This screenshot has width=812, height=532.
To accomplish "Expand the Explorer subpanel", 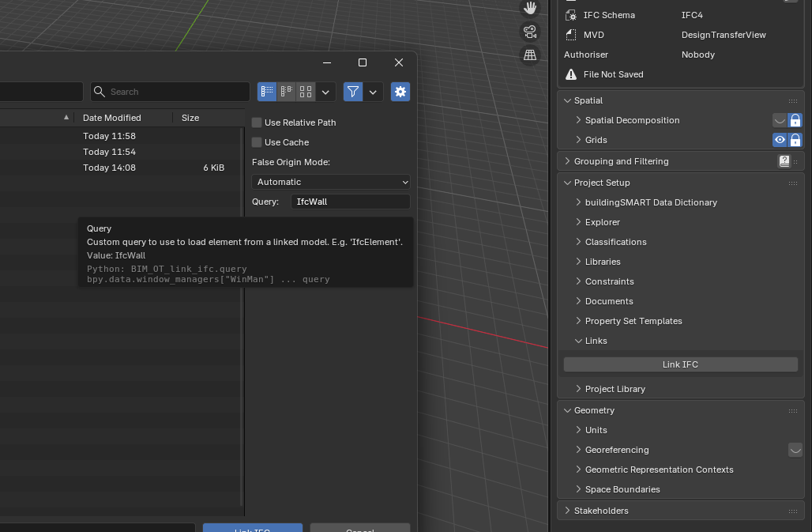I will (x=578, y=222).
